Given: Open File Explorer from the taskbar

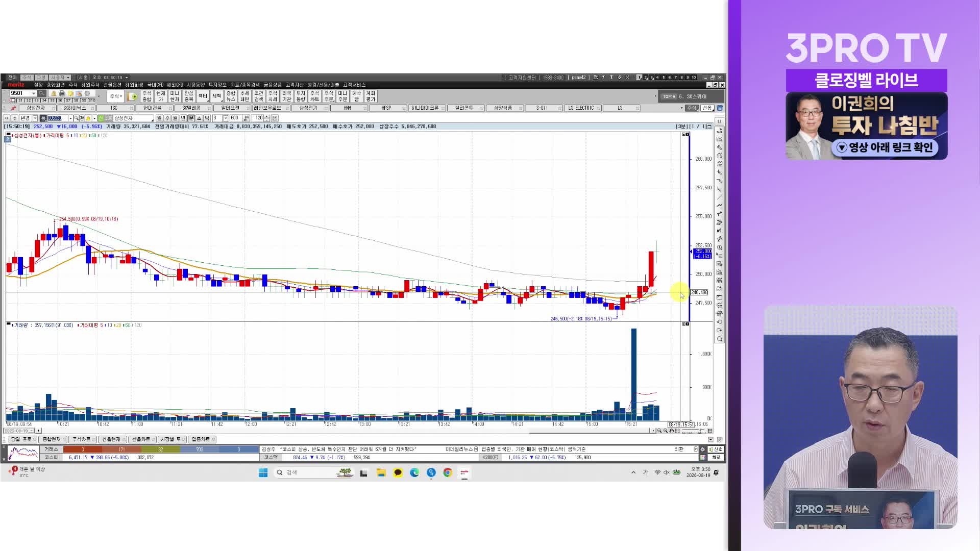Looking at the screenshot, I should pyautogui.click(x=381, y=472).
